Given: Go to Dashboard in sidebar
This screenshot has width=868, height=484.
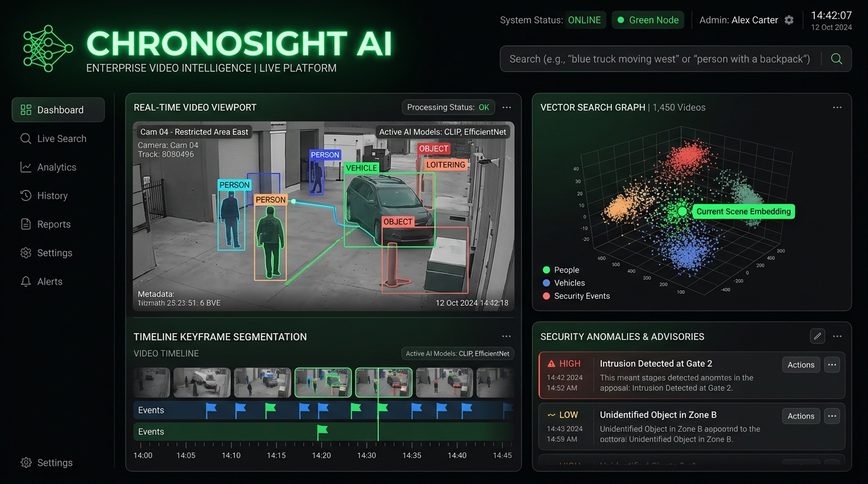Looking at the screenshot, I should click(58, 110).
